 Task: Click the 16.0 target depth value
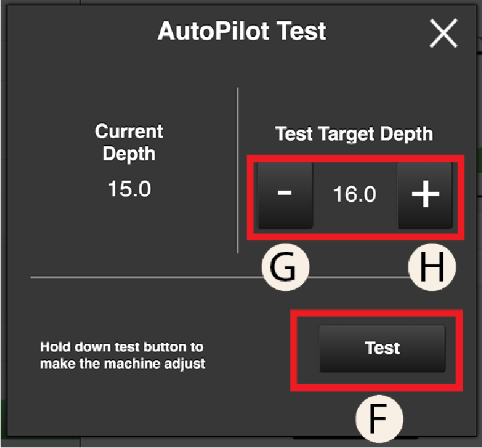pyautogui.click(x=354, y=195)
